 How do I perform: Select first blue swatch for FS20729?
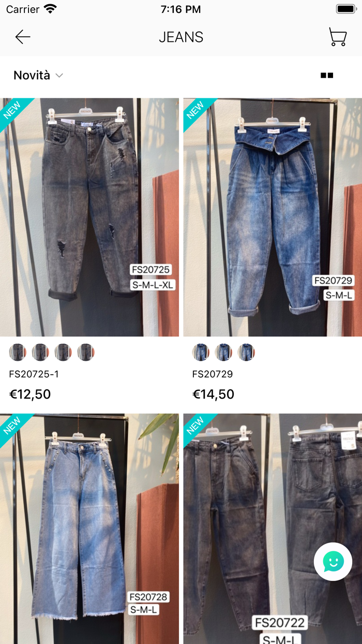coord(201,352)
